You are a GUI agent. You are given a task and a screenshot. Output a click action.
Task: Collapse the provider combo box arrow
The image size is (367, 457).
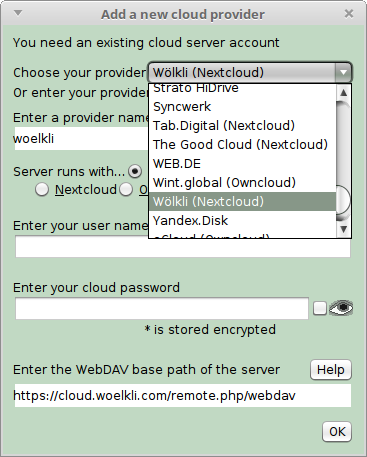click(343, 72)
